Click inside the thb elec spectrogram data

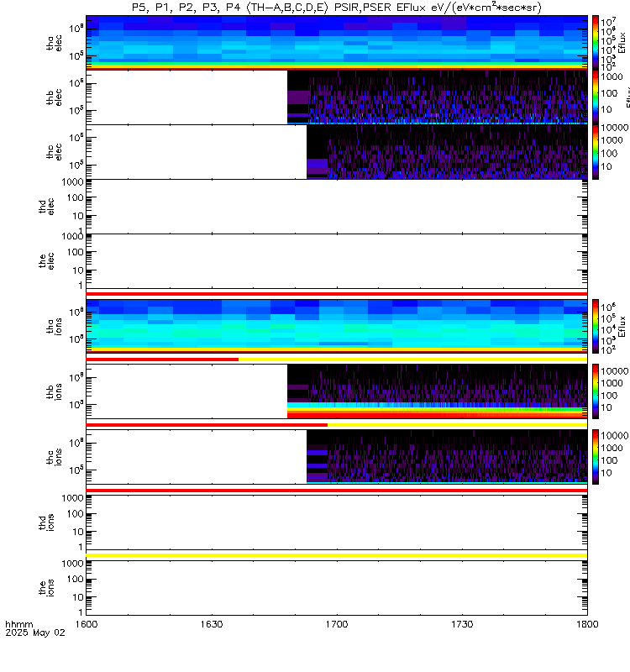tap(437, 97)
